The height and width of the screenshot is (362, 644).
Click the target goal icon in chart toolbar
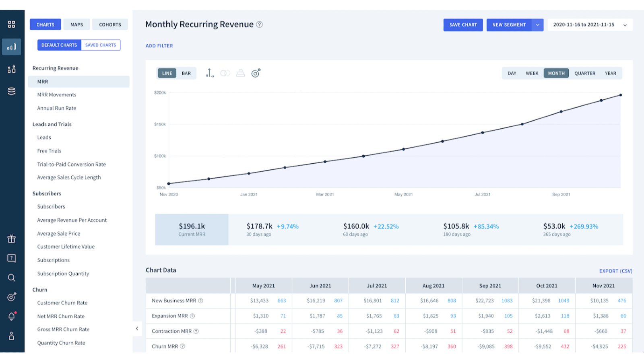click(x=256, y=73)
